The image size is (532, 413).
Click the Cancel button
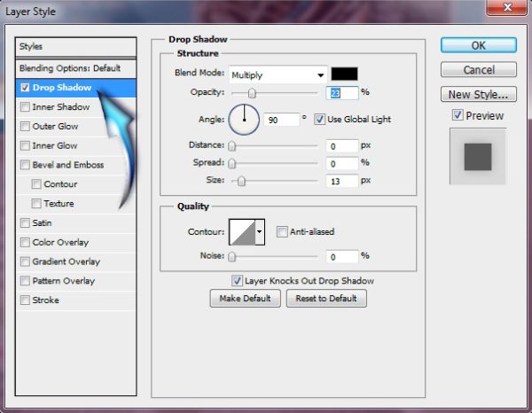(x=479, y=70)
